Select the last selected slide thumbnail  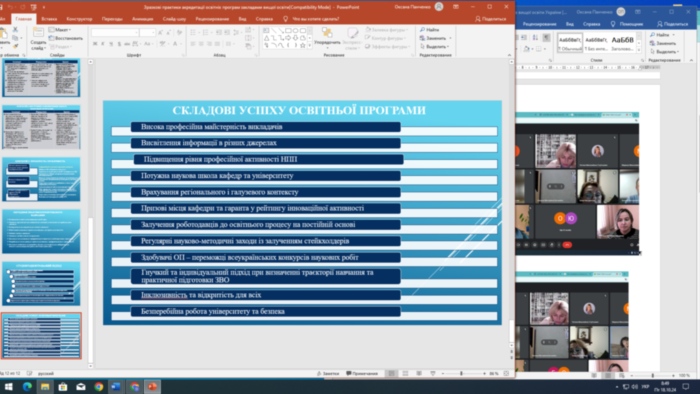click(x=42, y=336)
